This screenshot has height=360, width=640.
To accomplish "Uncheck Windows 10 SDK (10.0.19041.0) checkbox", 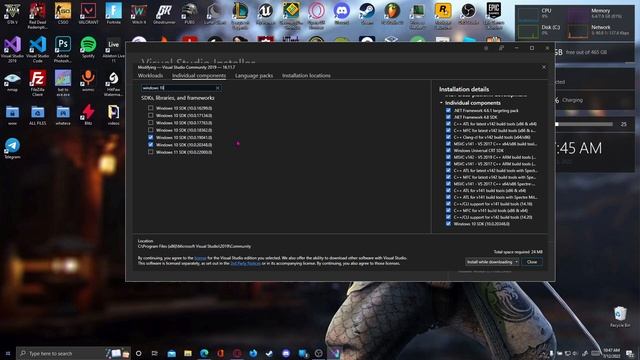I will click(x=151, y=138).
